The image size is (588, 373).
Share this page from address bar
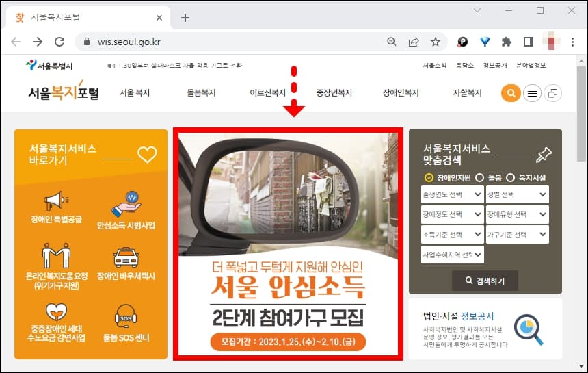coord(414,42)
